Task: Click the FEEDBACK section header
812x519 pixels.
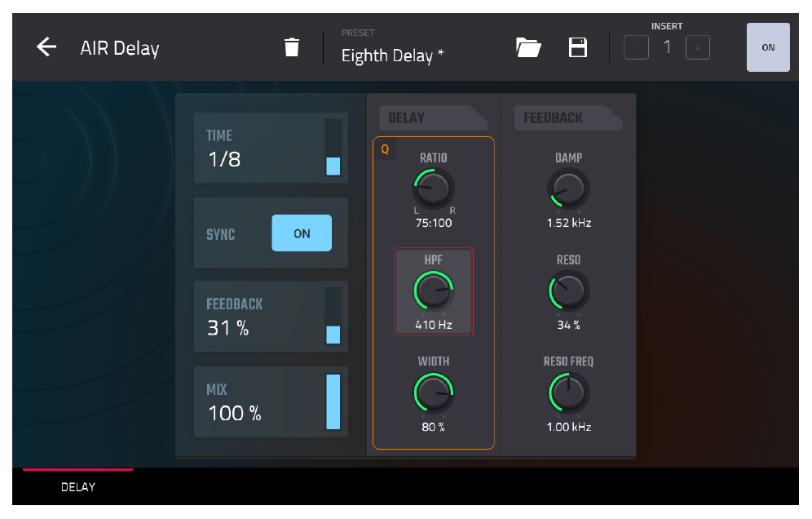Action: click(x=568, y=118)
